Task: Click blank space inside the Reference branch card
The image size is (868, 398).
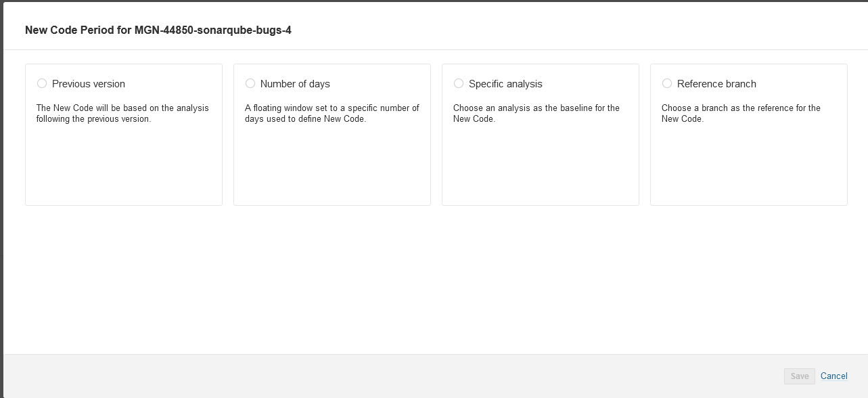Action: pyautogui.click(x=749, y=166)
